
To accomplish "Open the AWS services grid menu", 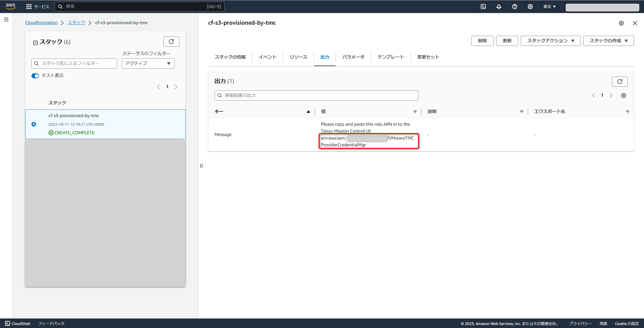I will pos(29,7).
